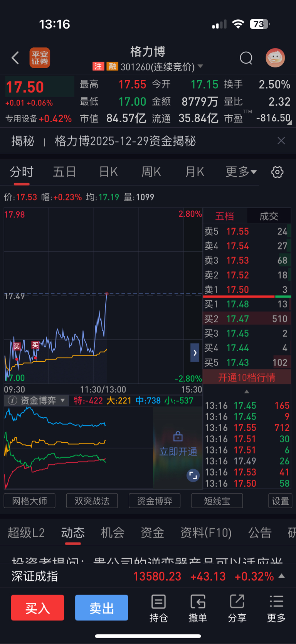The image size is (296, 644).
Task: Switch to the 月K tab
Action: pyautogui.click(x=195, y=172)
